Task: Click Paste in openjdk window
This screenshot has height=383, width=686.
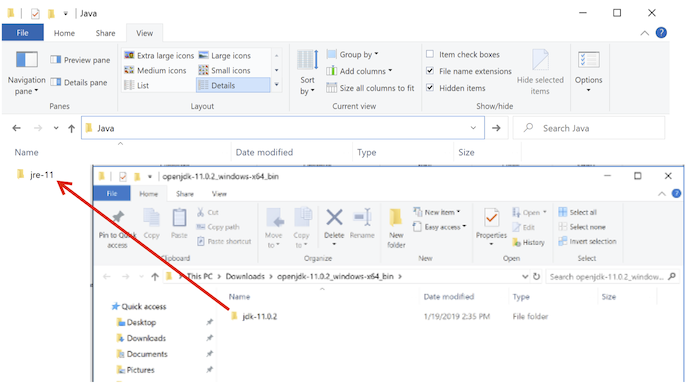Action: point(179,224)
